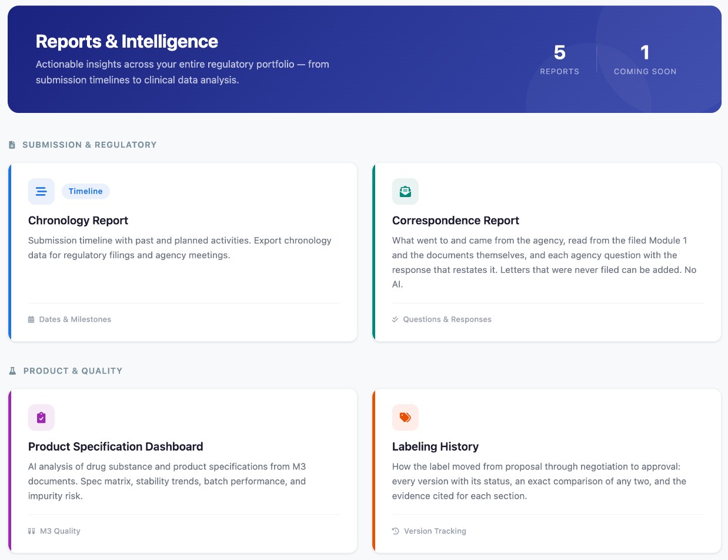The width and height of the screenshot is (728, 560).
Task: Click the Version Tracking footer text
Action: click(435, 531)
